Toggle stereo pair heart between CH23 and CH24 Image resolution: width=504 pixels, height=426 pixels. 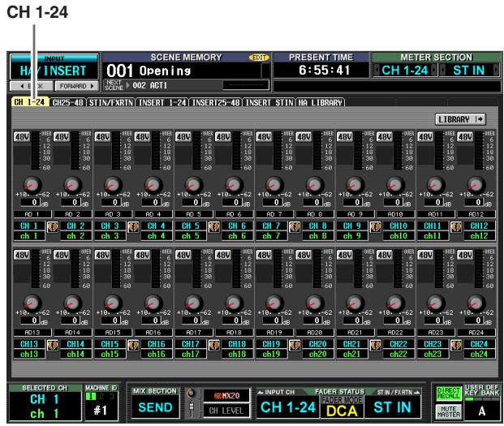coord(456,346)
